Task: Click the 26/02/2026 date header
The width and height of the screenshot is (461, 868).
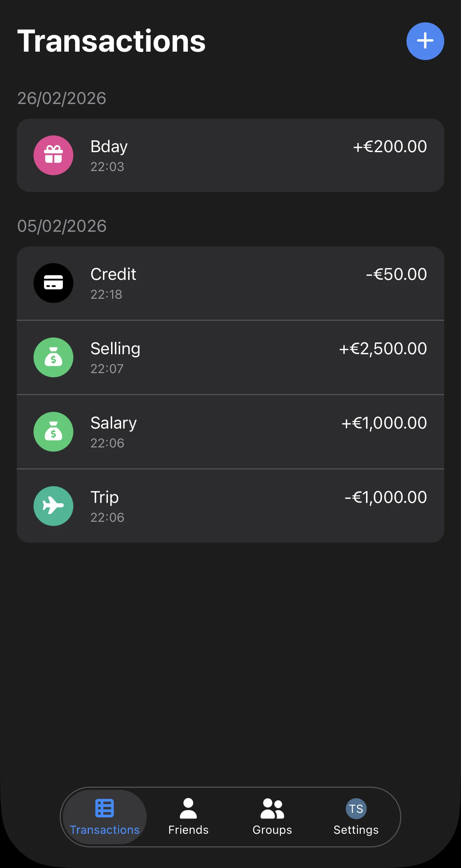Action: click(x=62, y=98)
